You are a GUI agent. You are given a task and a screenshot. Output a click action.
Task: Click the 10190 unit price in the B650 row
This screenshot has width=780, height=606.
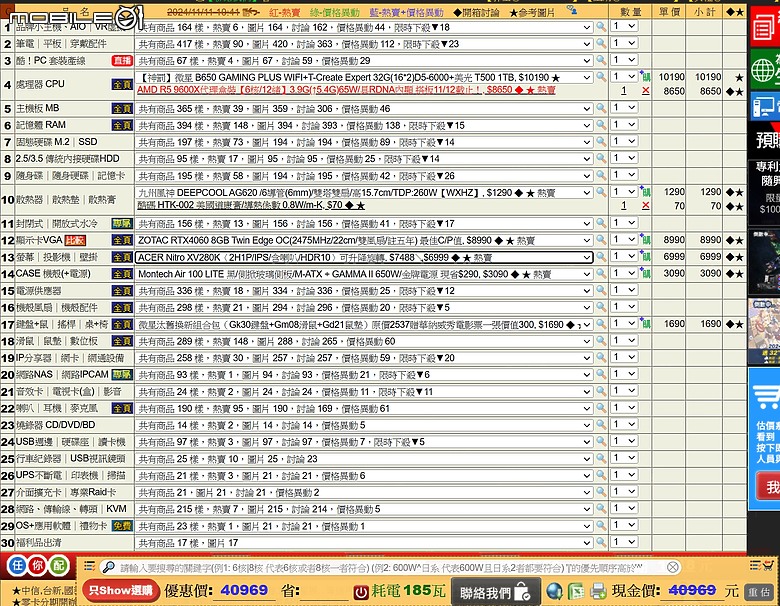671,77
